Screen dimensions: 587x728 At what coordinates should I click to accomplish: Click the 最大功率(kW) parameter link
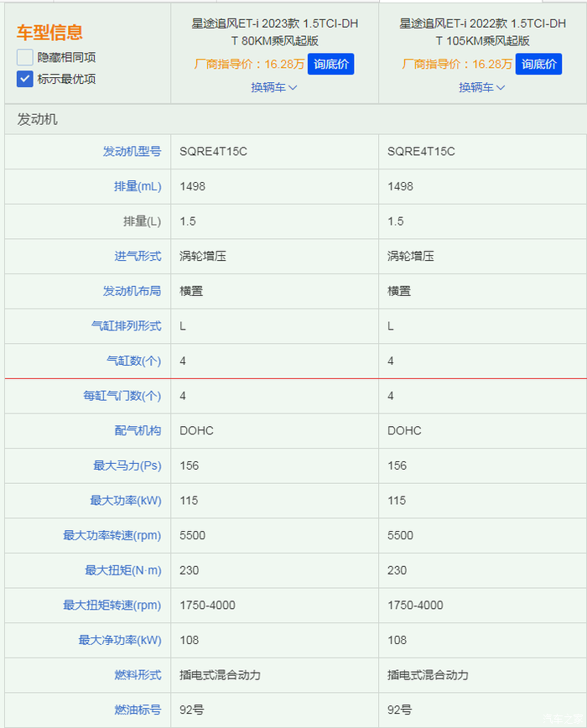coord(126,501)
